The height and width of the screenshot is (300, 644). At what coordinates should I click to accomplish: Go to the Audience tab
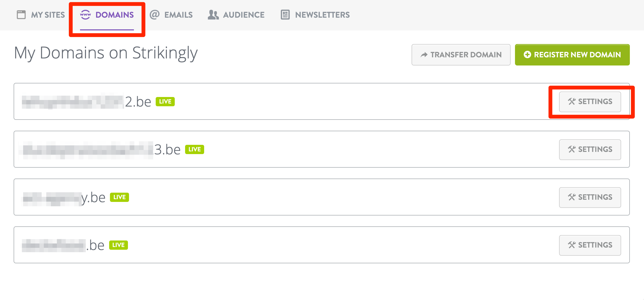pyautogui.click(x=244, y=15)
